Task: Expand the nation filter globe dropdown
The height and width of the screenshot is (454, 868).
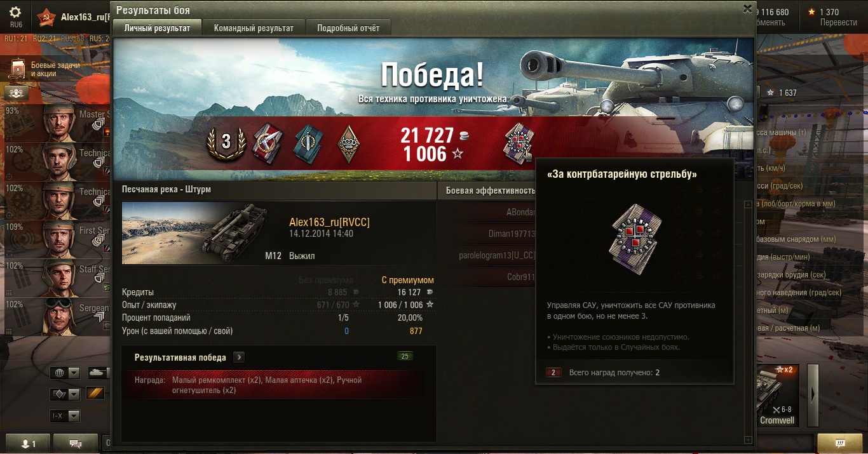Action: [66, 373]
